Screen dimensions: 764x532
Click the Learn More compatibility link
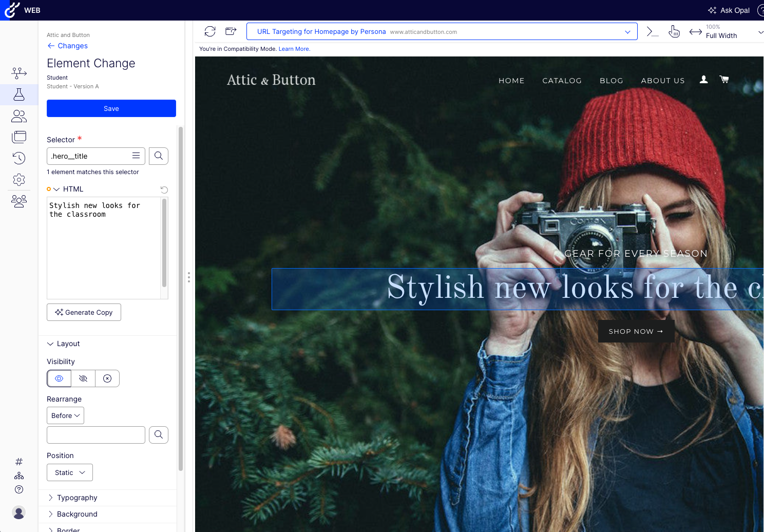point(293,49)
